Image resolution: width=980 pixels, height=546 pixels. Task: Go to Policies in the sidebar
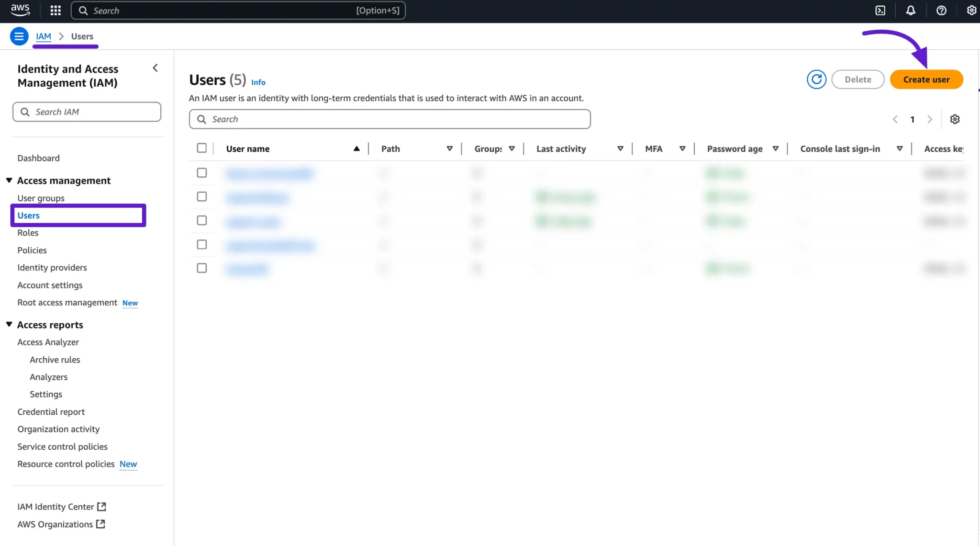click(x=32, y=250)
